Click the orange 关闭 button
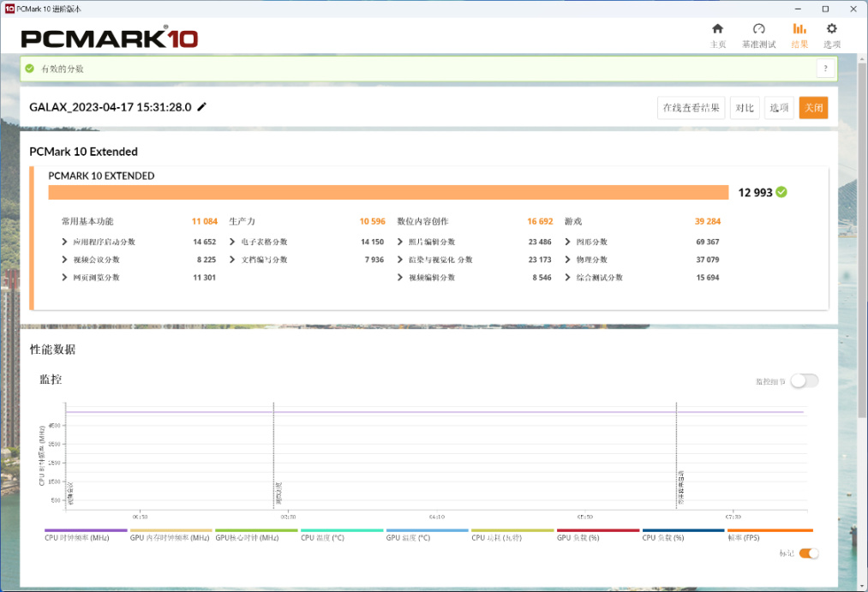This screenshot has width=868, height=592. pos(813,108)
